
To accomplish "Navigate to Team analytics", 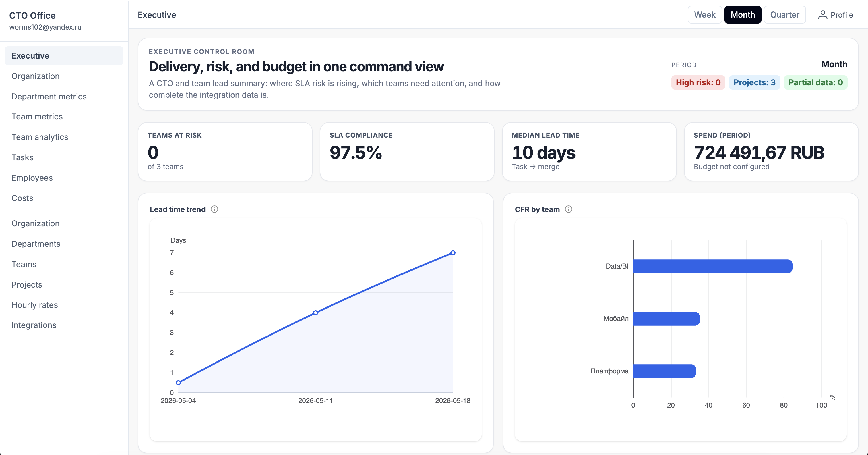I will click(64, 137).
